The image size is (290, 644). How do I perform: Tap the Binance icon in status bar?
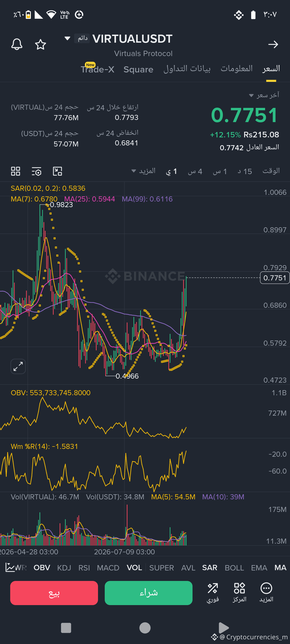click(239, 15)
